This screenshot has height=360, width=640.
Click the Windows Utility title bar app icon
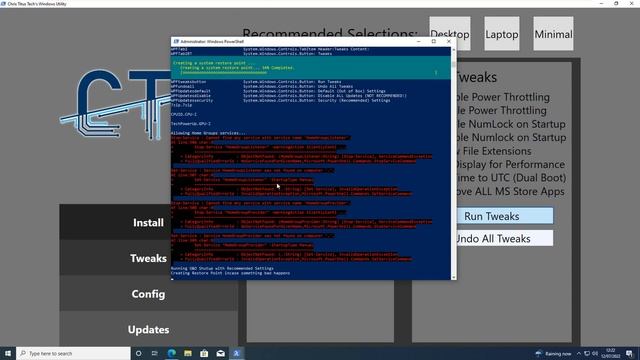point(3,3)
